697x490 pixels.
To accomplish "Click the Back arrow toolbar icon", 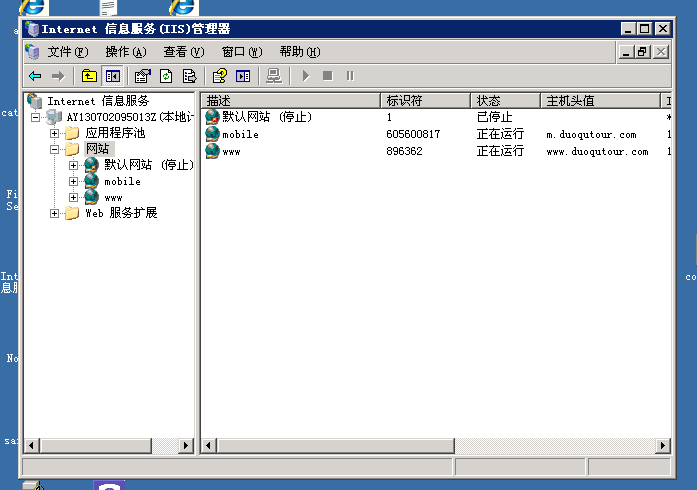I will click(x=35, y=76).
